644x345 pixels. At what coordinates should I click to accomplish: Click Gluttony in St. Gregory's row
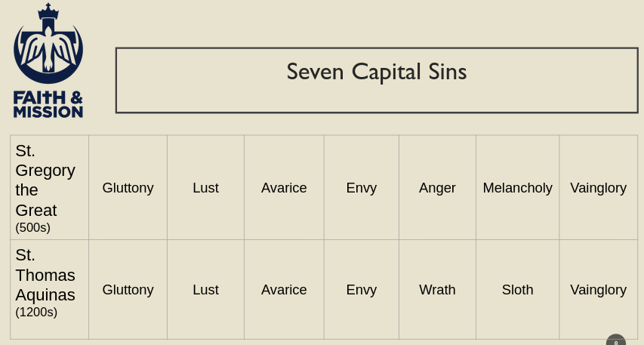[128, 188]
